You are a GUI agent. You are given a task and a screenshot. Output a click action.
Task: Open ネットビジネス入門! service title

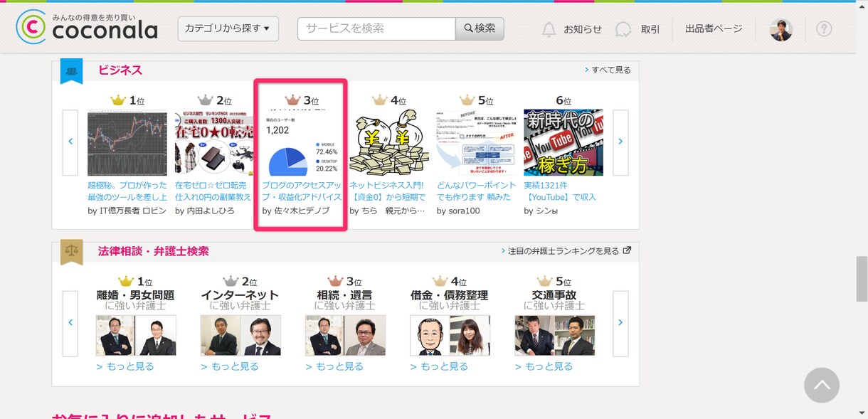point(388,191)
